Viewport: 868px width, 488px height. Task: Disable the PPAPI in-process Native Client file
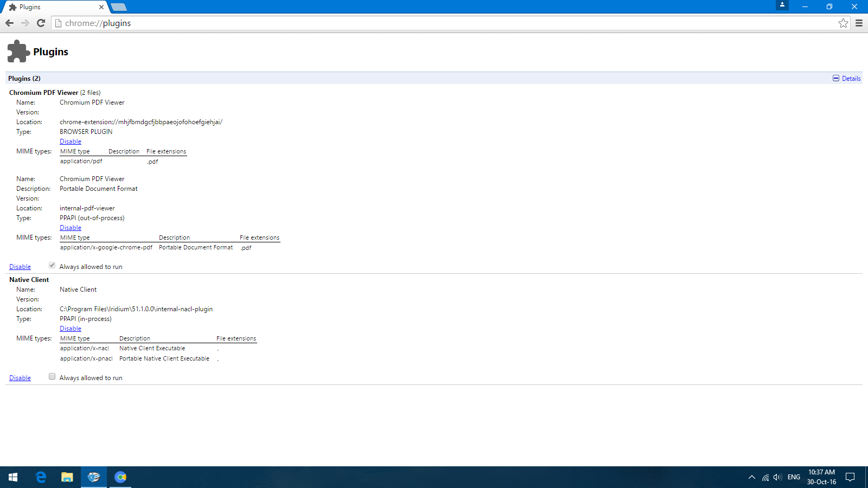(x=71, y=329)
